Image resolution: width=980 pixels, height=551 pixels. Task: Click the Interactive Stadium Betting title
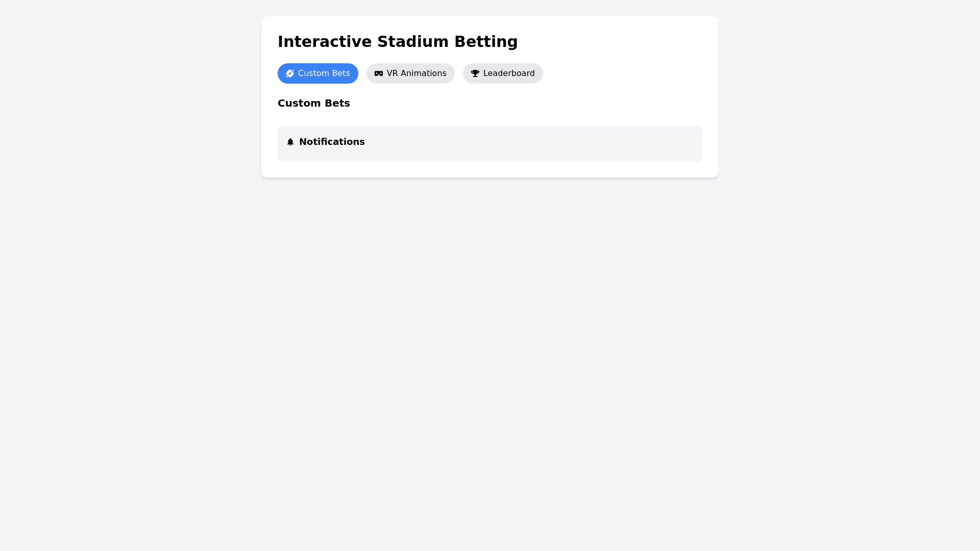click(398, 41)
